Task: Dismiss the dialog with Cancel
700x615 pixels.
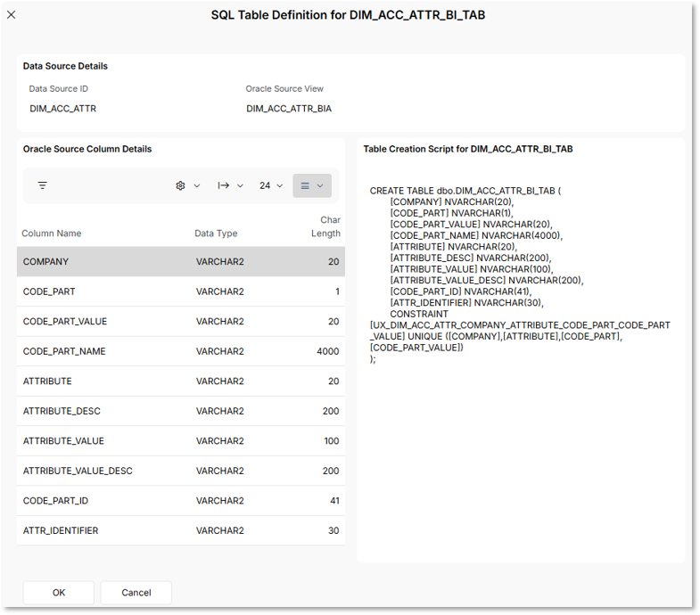Action: (136, 592)
